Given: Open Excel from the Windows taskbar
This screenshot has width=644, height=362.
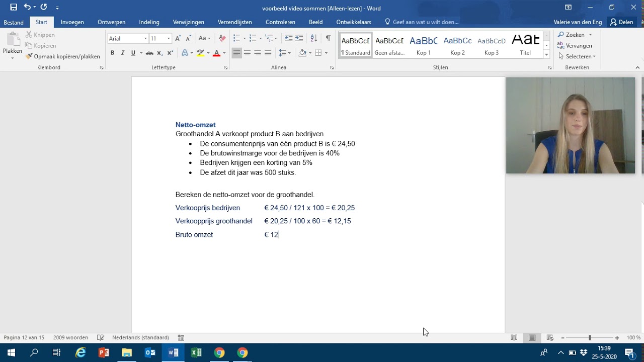Looking at the screenshot, I should point(196,352).
